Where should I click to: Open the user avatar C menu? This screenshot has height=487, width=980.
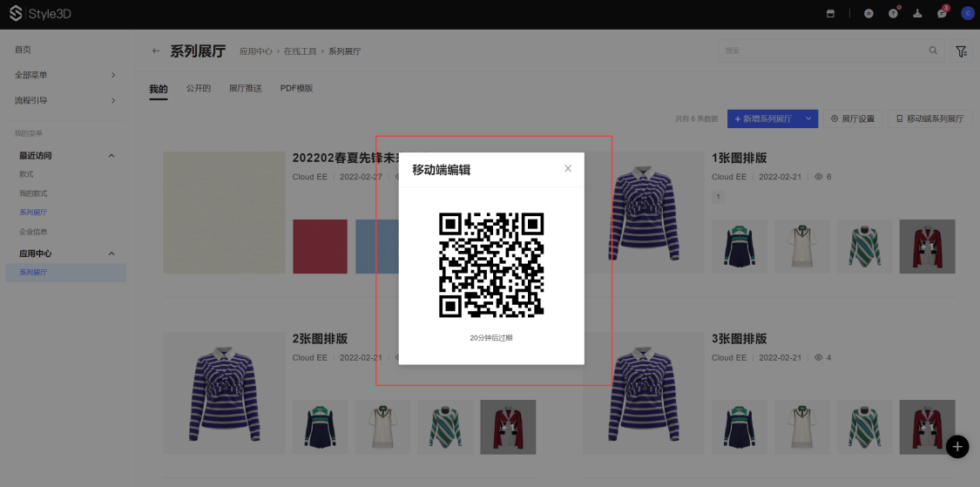[x=967, y=13]
